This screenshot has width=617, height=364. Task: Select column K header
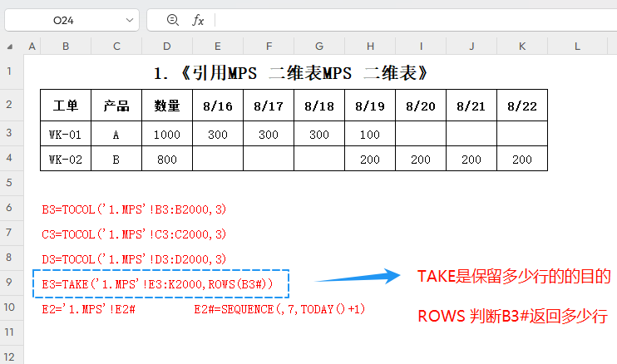tap(522, 47)
